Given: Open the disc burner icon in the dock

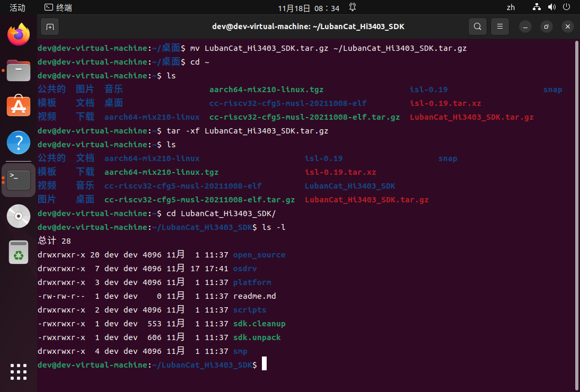Looking at the screenshot, I should point(18,216).
